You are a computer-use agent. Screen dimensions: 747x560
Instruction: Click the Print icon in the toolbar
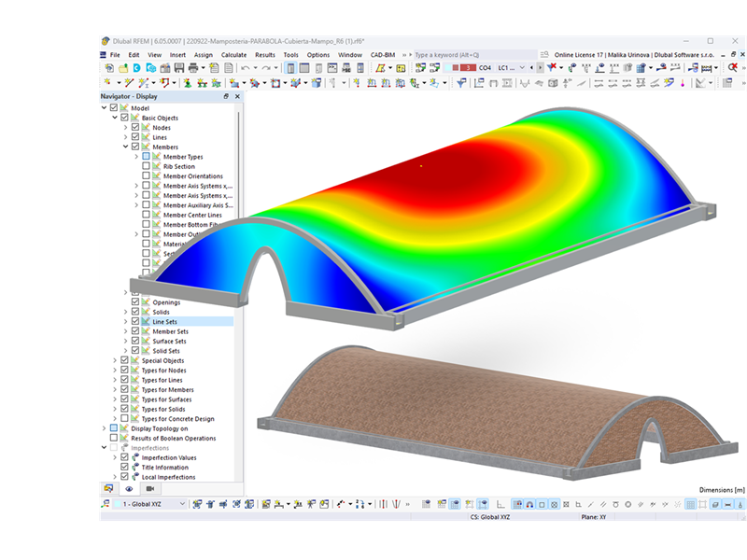click(193, 68)
